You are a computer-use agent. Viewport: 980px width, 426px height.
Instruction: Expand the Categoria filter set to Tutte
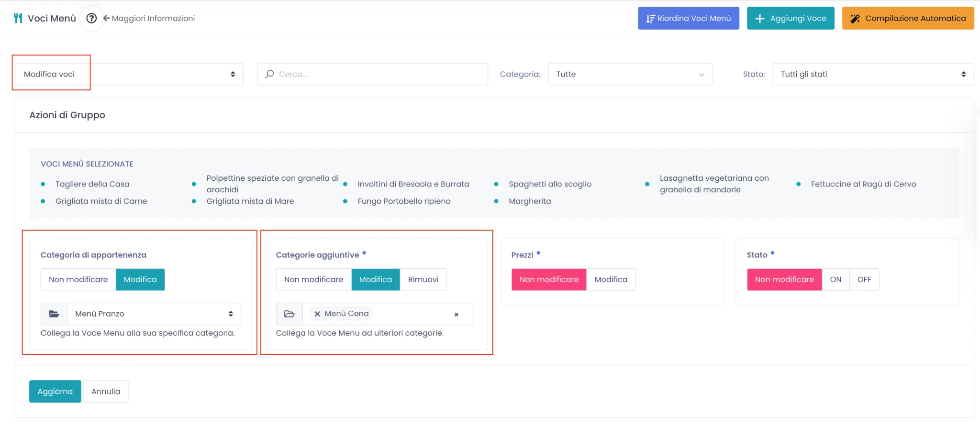tap(631, 74)
